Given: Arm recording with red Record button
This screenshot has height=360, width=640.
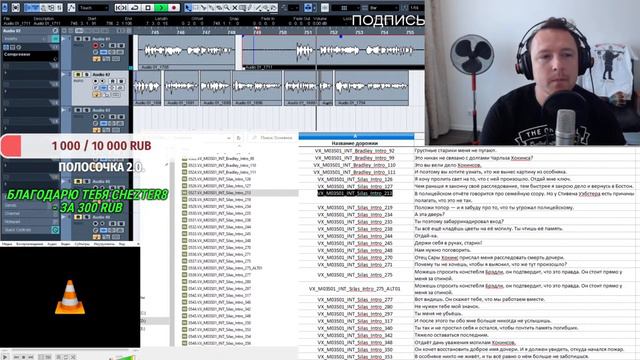Looking at the screenshot, I should (174, 8).
